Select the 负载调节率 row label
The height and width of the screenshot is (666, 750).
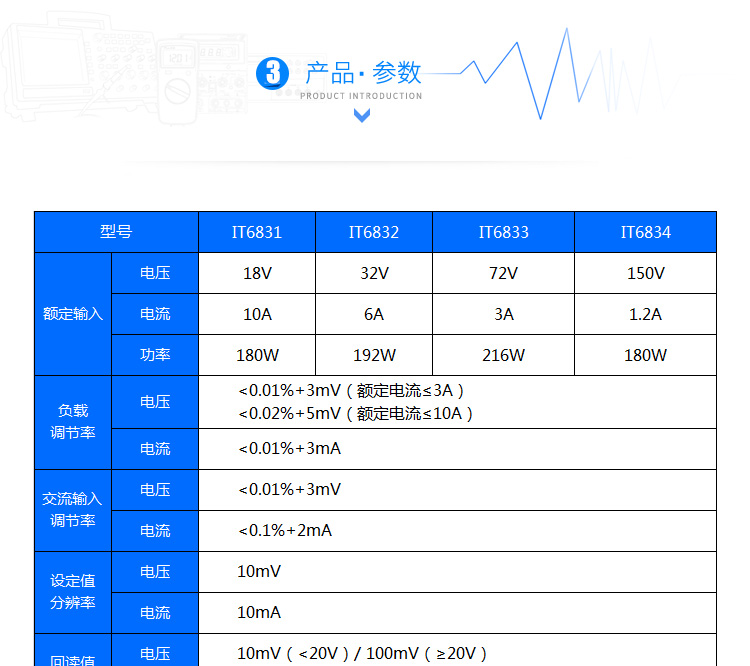[x=73, y=422]
